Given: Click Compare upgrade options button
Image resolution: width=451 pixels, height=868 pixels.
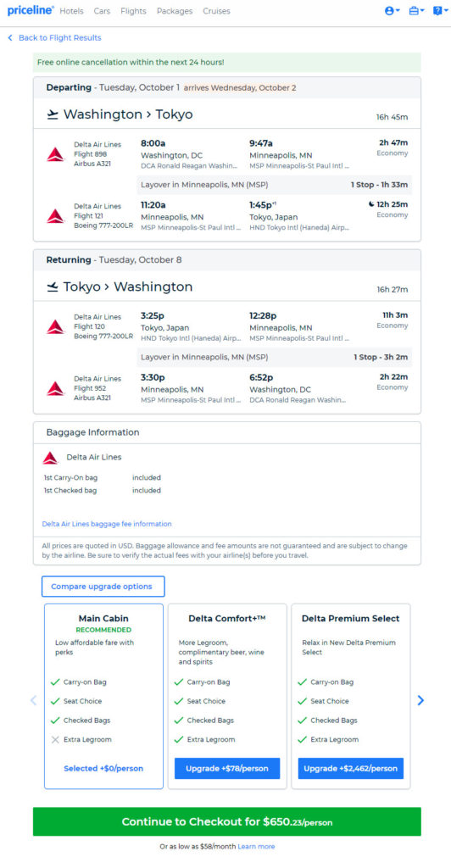Looking at the screenshot, I should click(x=103, y=587).
